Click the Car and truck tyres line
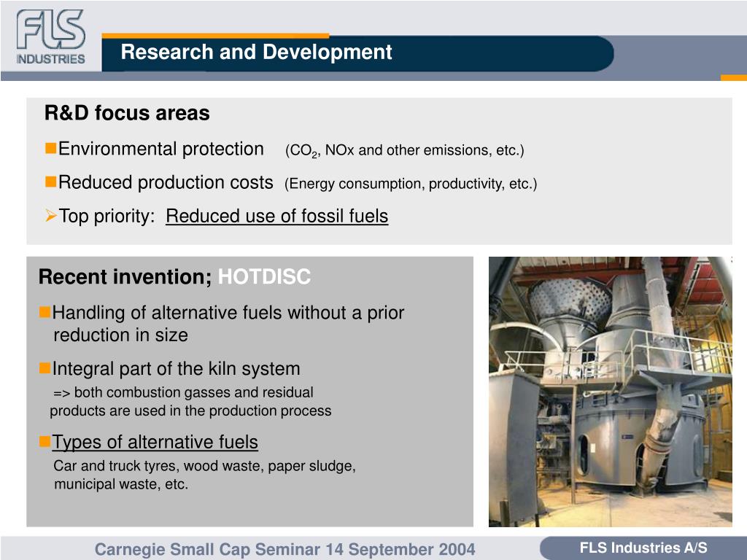The width and height of the screenshot is (747, 560). [204, 466]
